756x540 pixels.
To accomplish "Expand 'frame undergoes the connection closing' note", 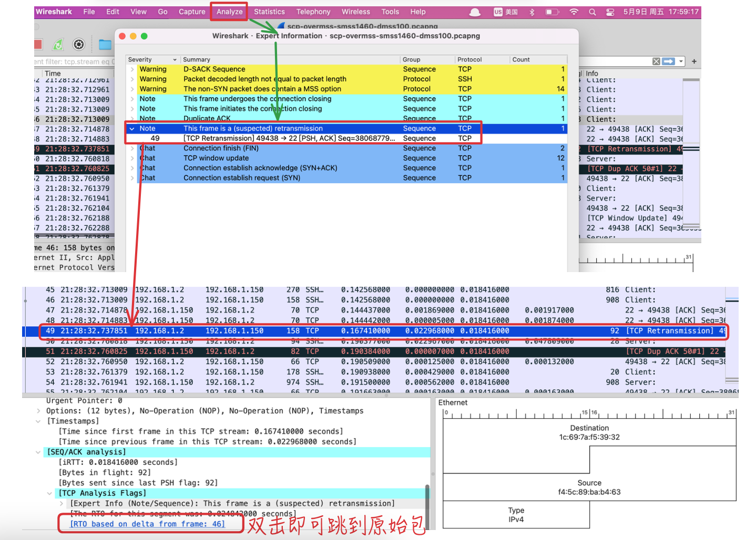I will (x=132, y=99).
